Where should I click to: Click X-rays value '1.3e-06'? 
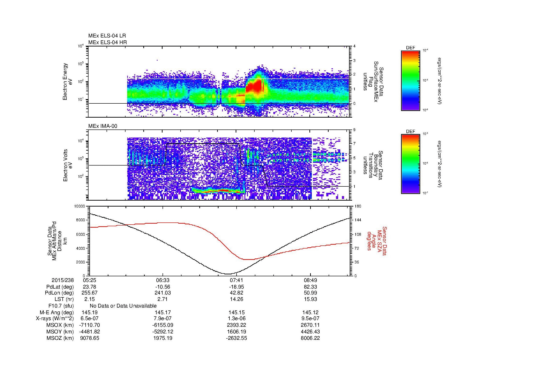point(236,318)
